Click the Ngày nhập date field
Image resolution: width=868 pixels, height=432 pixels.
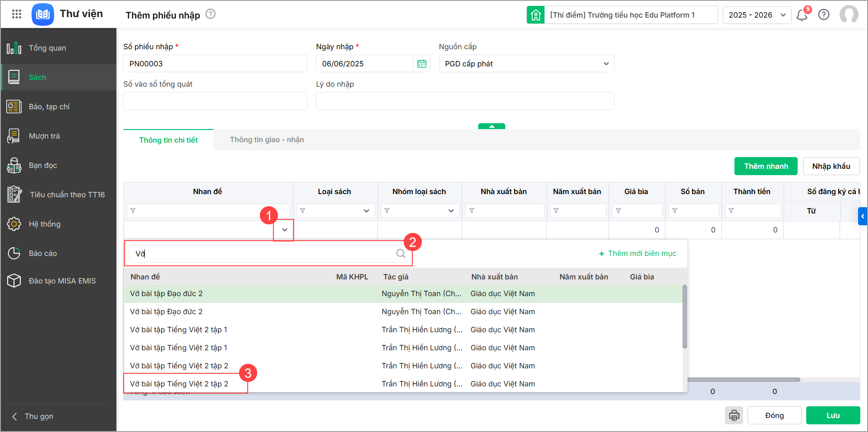coord(365,64)
